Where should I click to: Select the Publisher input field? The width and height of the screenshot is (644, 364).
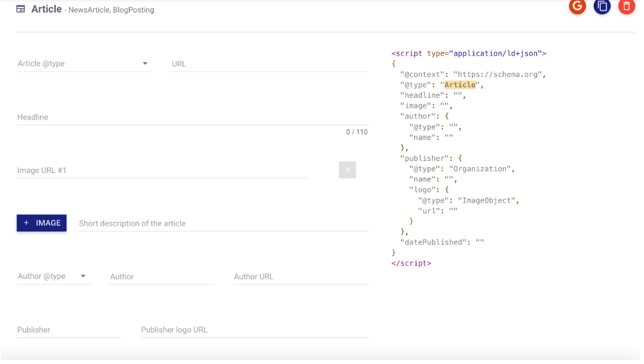coord(69,330)
